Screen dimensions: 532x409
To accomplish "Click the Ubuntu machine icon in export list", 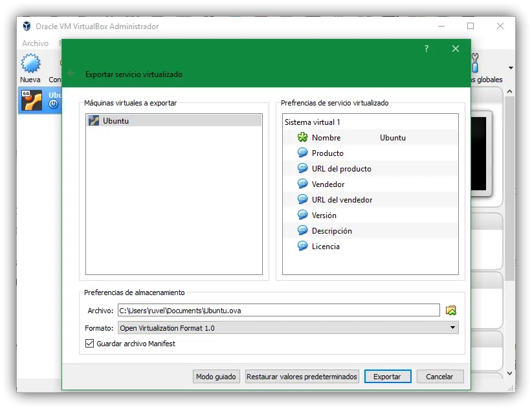I will click(x=94, y=120).
